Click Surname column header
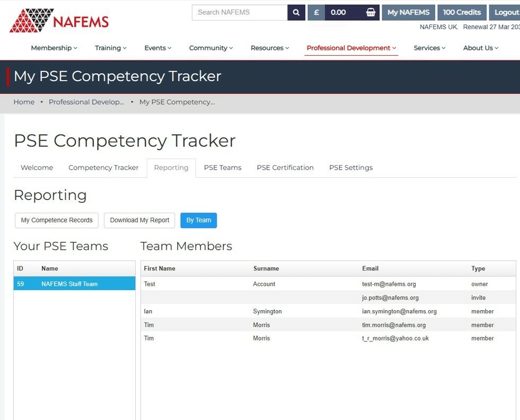The width and height of the screenshot is (520, 420). [x=266, y=268]
